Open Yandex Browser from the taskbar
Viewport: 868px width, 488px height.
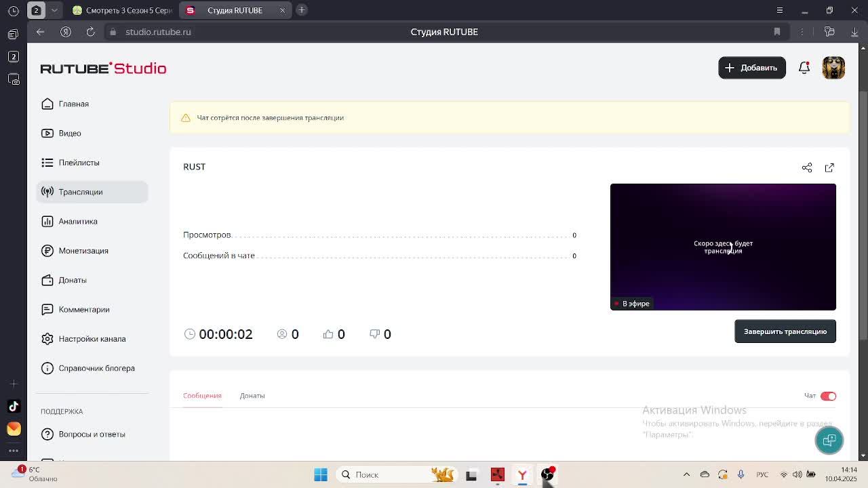point(522,474)
